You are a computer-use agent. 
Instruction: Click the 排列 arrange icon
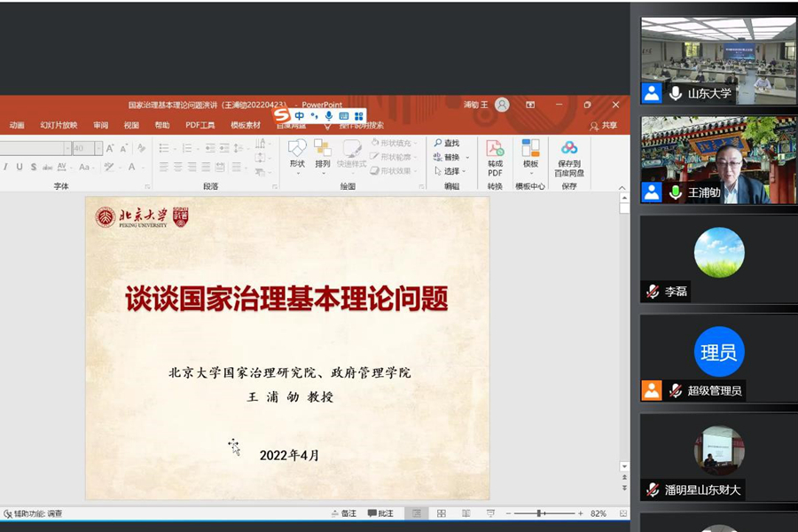pos(322,152)
